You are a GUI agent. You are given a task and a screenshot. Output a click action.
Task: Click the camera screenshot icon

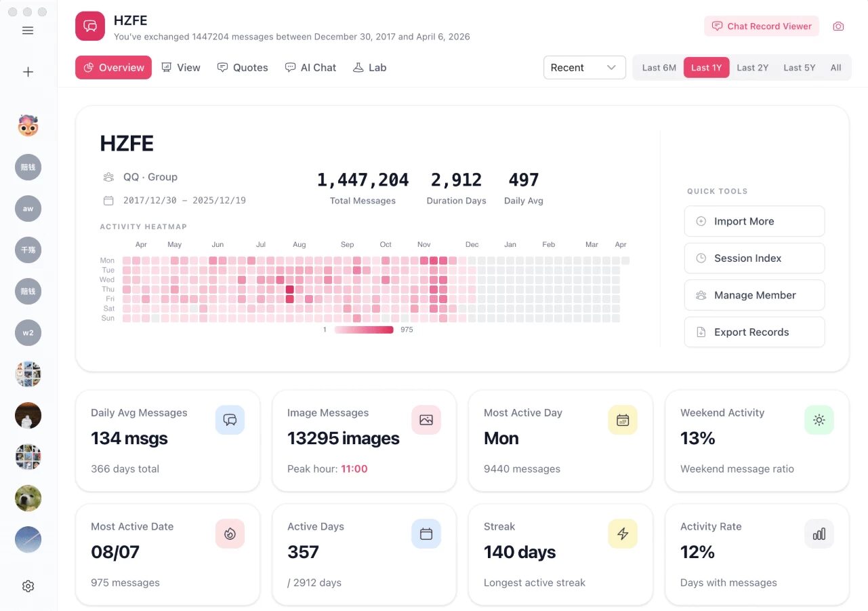[838, 26]
